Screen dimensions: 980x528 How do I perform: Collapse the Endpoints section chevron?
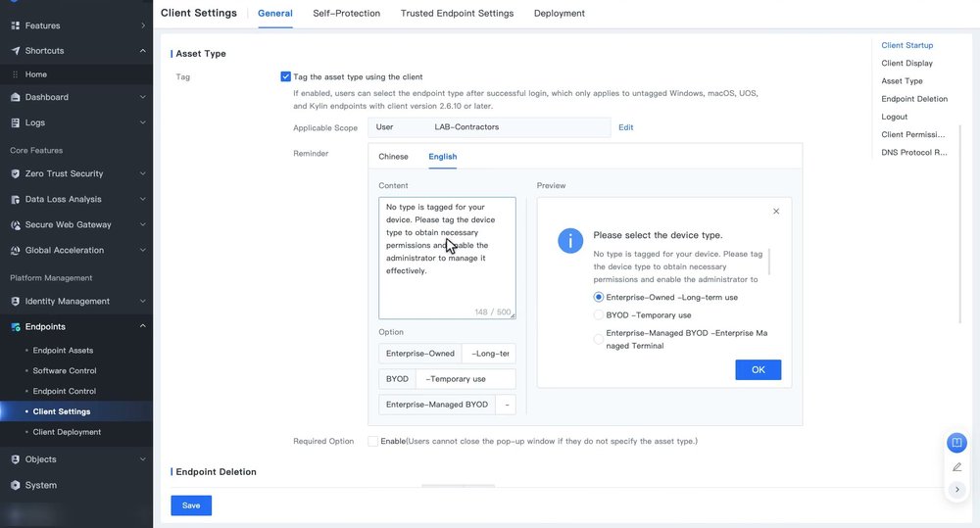pos(142,326)
